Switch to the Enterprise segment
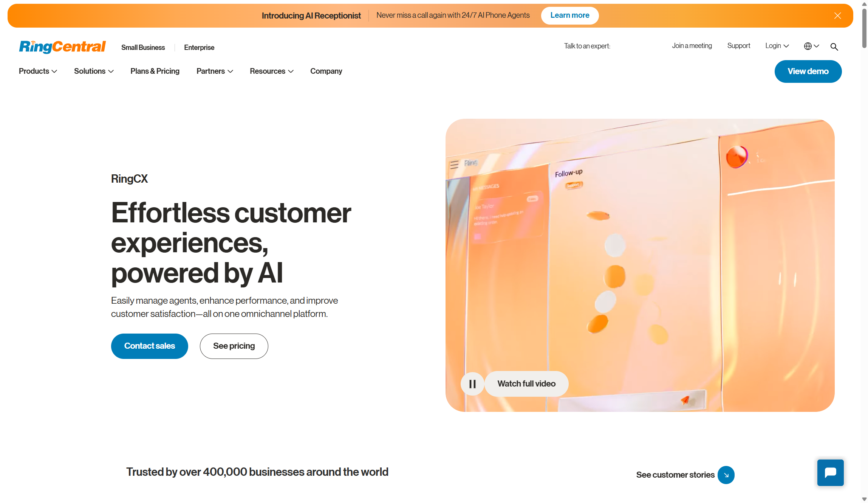The width and height of the screenshot is (868, 503). 199,47
